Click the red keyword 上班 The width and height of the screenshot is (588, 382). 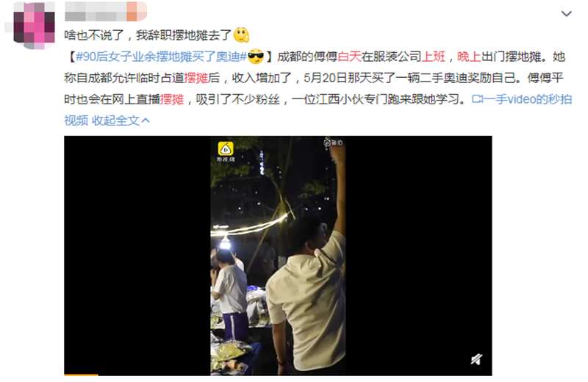pos(434,57)
